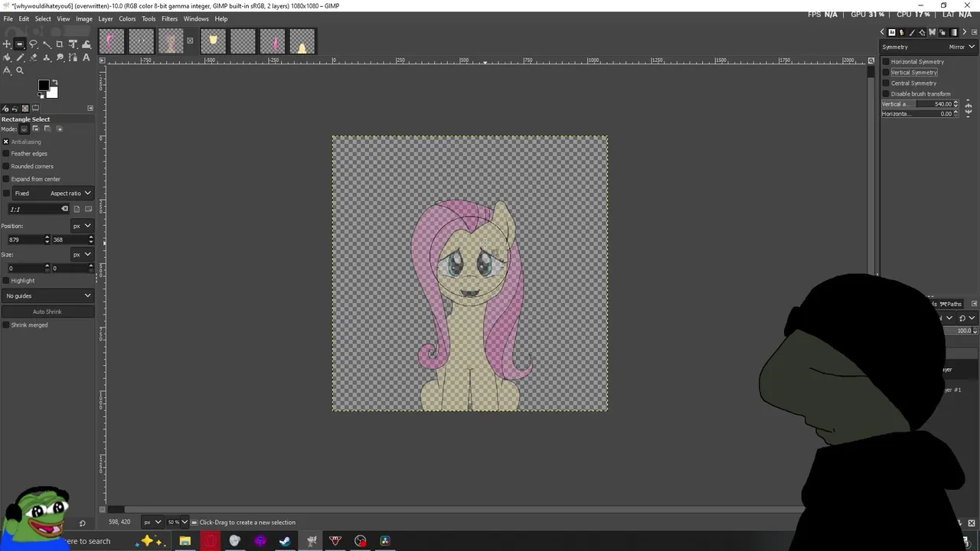
Task: Enable Vertical Symmetry checkbox
Action: click(886, 72)
